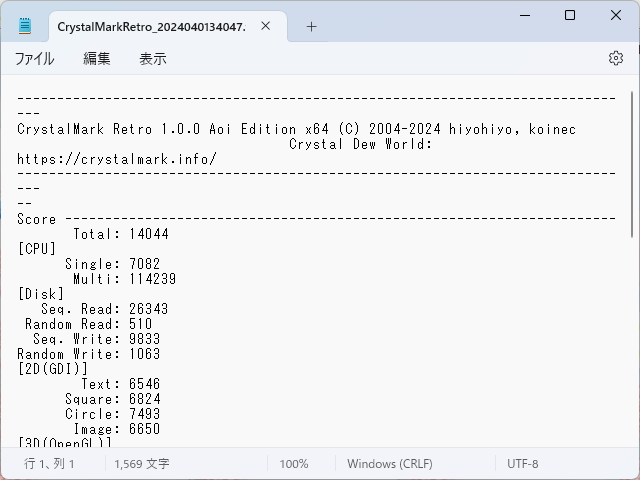640x480 pixels.
Task: Click the [2D(GDI)] section header
Action: click(x=53, y=369)
